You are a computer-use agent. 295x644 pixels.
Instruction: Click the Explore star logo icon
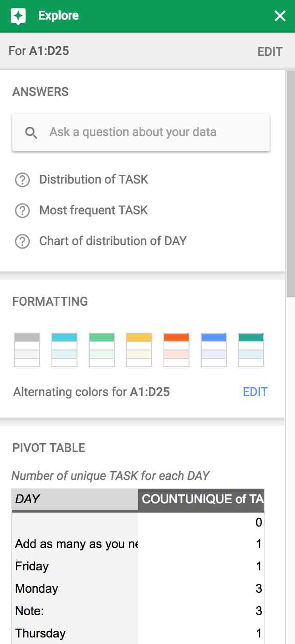(x=17, y=15)
